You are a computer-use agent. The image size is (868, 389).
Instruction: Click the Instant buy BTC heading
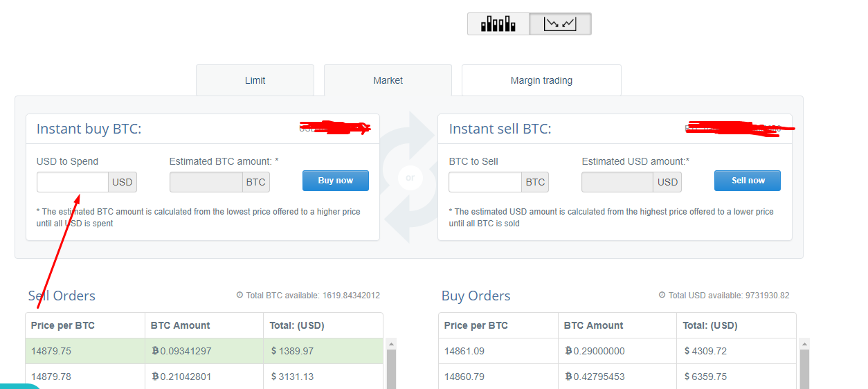[x=89, y=129]
